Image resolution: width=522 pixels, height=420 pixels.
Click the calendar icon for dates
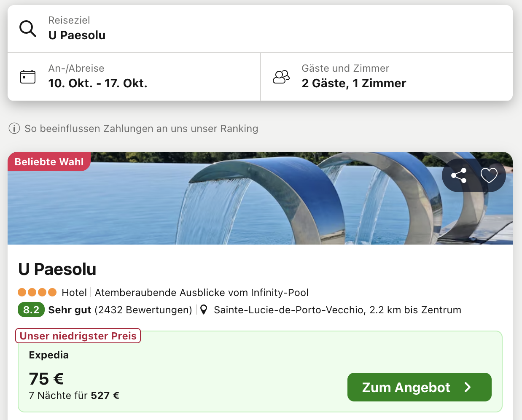[28, 77]
